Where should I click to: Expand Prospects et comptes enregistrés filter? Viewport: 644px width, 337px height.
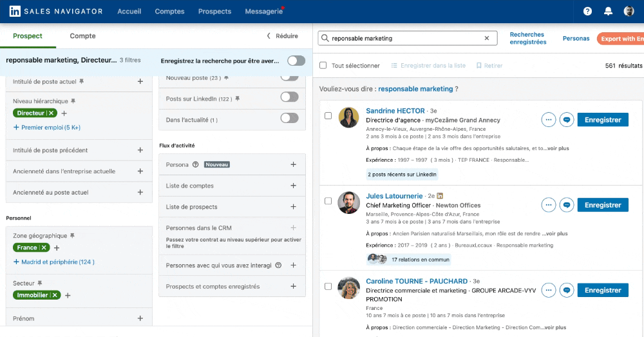click(x=293, y=286)
